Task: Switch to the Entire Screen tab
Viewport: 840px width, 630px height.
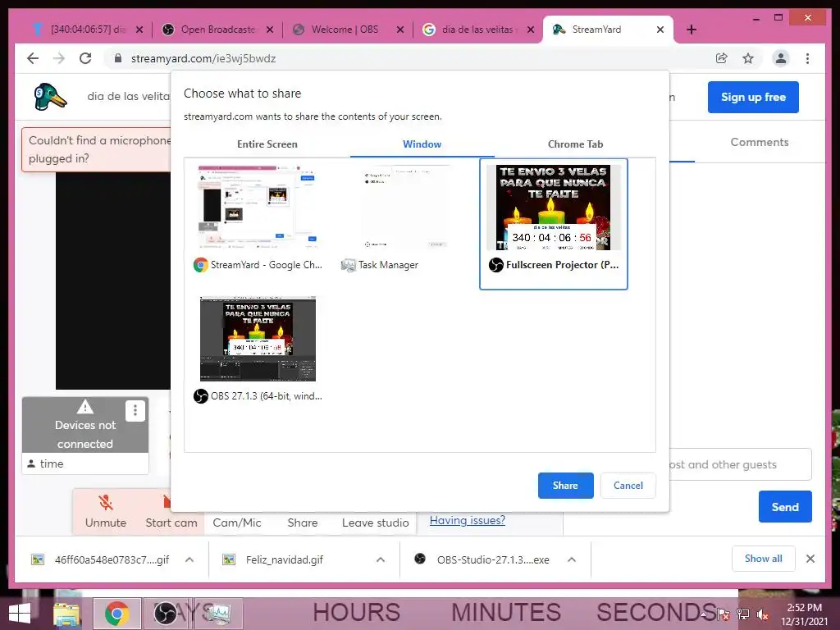Action: [x=267, y=144]
